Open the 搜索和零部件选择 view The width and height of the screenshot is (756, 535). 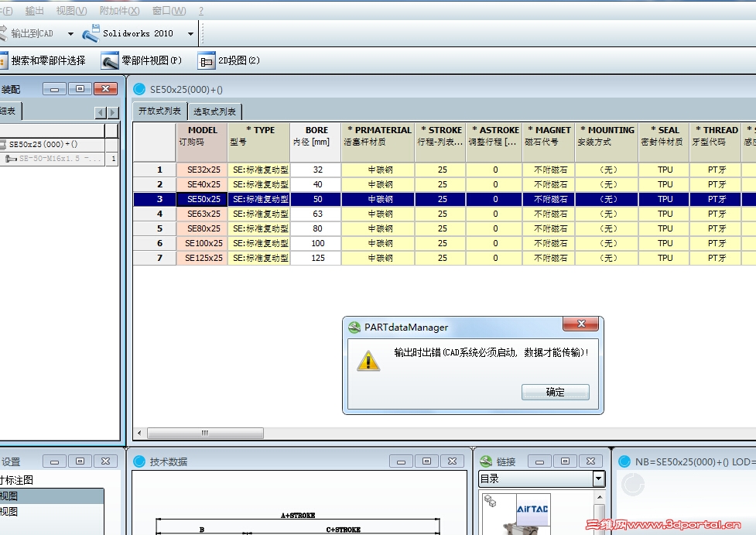43,60
